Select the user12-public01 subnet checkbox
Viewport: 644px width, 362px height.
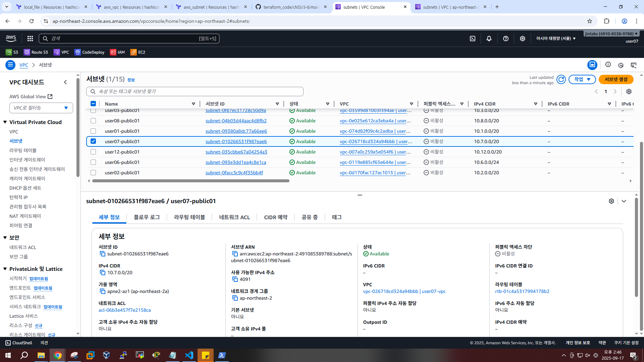tap(93, 152)
